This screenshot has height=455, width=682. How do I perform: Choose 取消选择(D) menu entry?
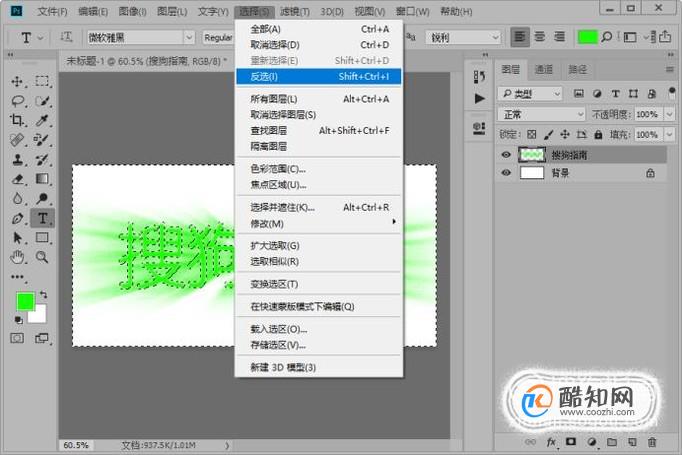(318, 45)
